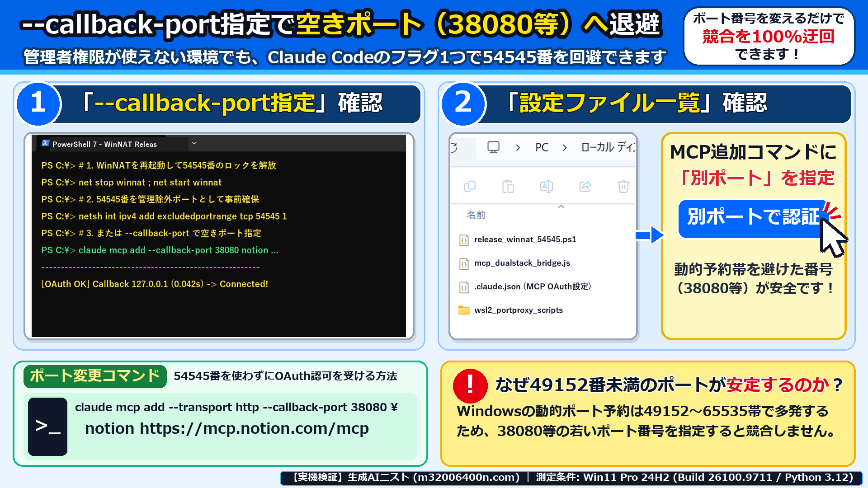Click the red exclamation warning icon
This screenshot has width=868, height=488.
[470, 385]
